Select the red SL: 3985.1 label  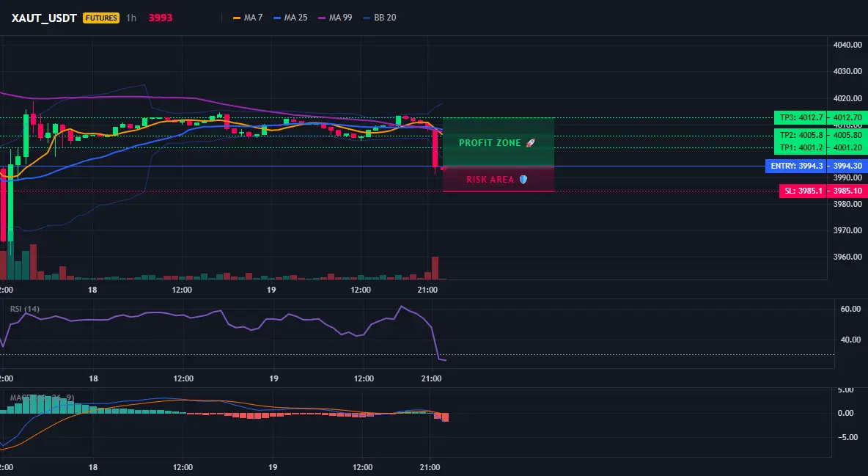pos(803,191)
